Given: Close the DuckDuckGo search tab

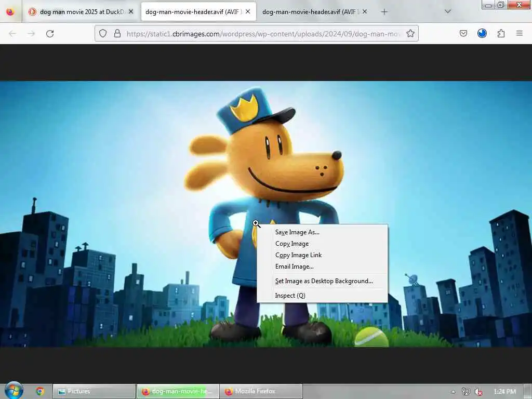Looking at the screenshot, I should point(131,11).
